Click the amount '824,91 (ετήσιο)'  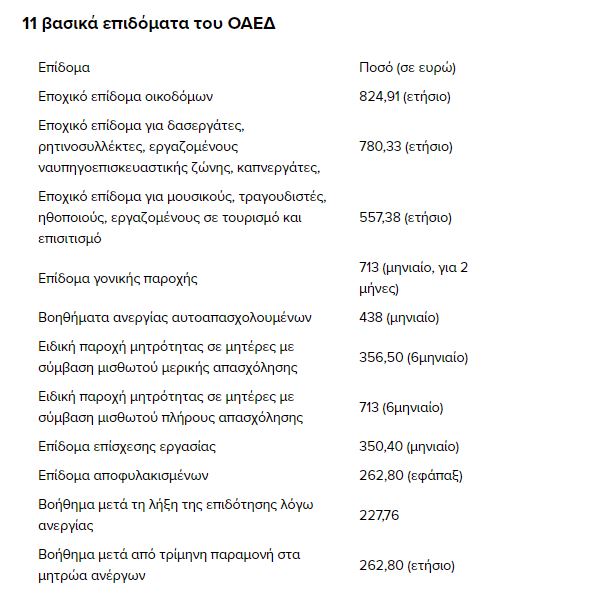click(405, 97)
